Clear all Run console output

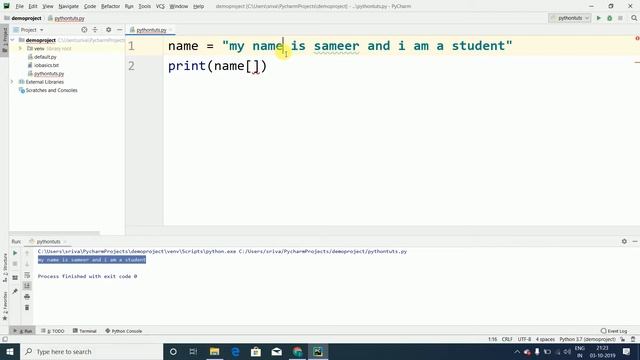pos(27,307)
